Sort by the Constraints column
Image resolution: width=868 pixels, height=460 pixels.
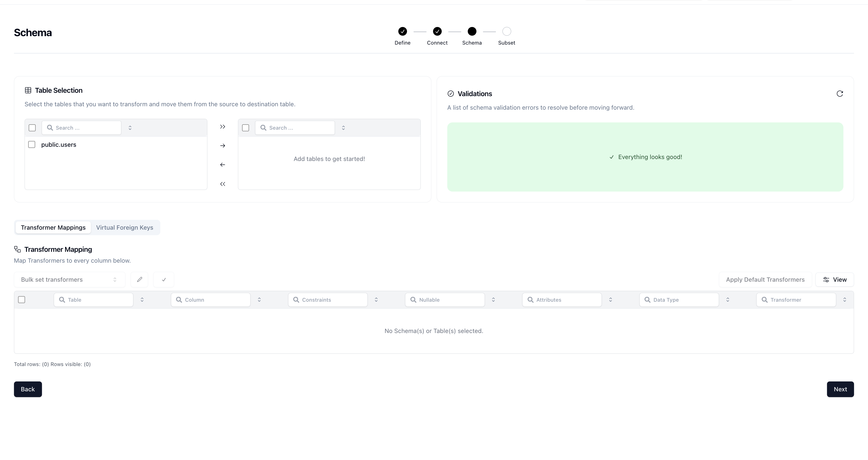376,300
